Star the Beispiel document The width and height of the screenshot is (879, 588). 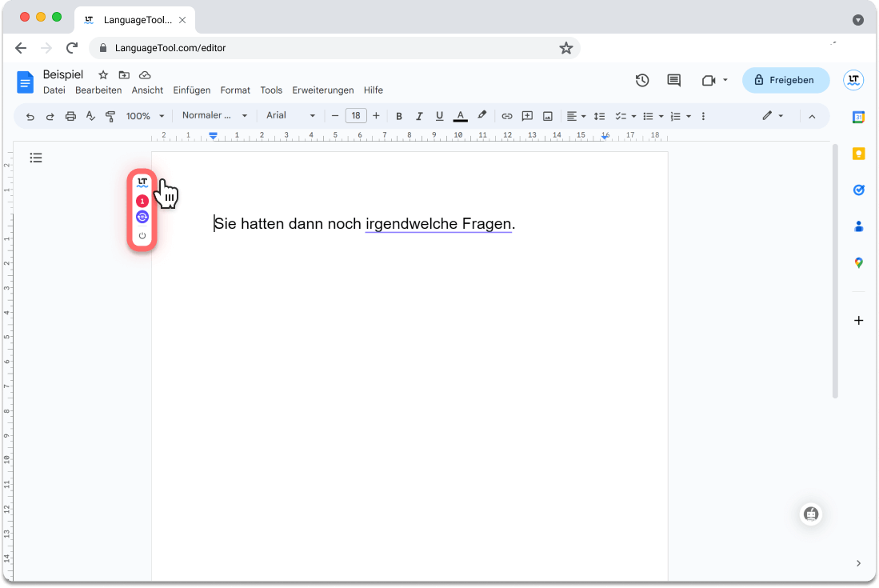tap(103, 75)
